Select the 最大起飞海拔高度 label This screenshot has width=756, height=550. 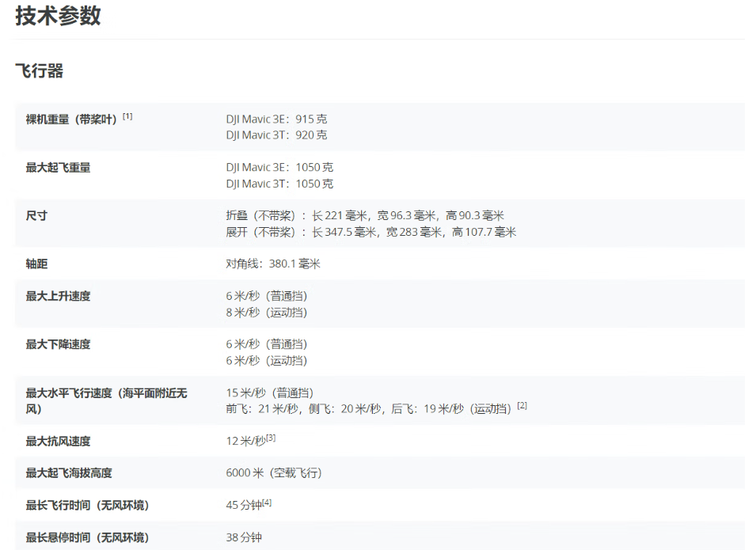click(69, 473)
